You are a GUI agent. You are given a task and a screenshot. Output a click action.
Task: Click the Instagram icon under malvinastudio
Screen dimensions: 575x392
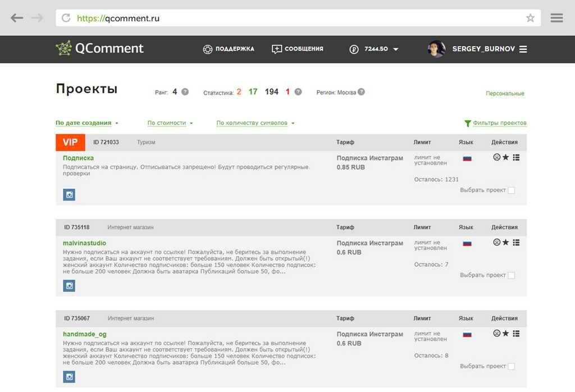point(69,286)
